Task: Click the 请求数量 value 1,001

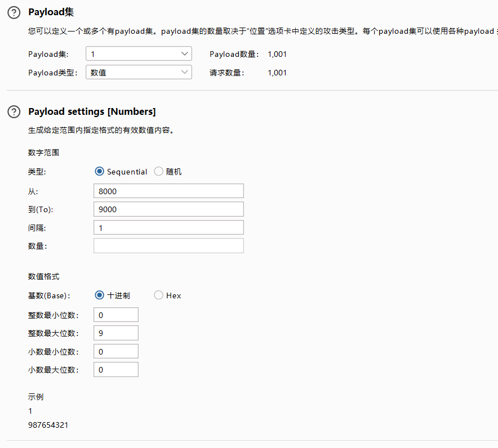Action: (x=277, y=73)
